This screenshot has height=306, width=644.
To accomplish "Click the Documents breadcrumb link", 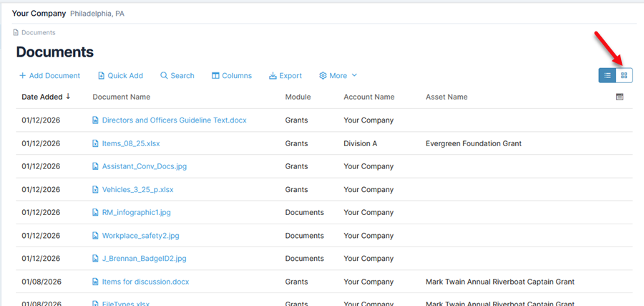I will pos(38,32).
